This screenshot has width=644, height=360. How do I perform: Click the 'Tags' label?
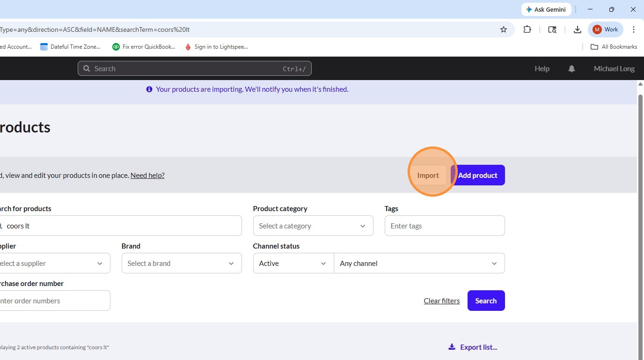[x=391, y=209]
